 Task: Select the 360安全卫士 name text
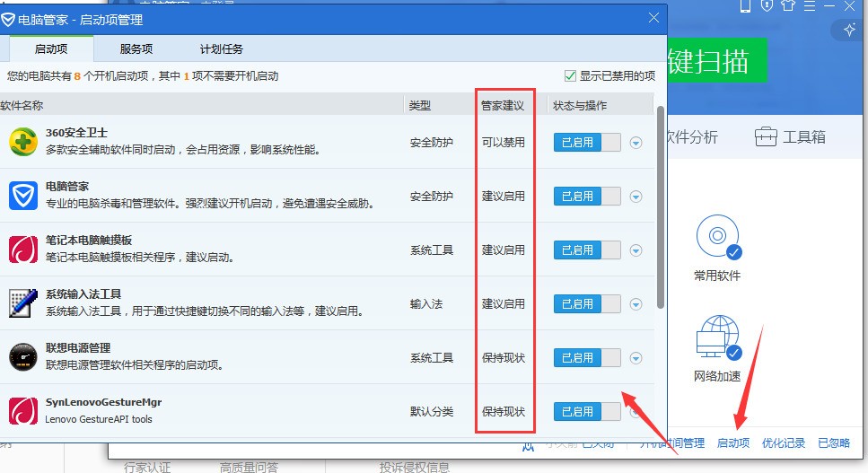(76, 133)
